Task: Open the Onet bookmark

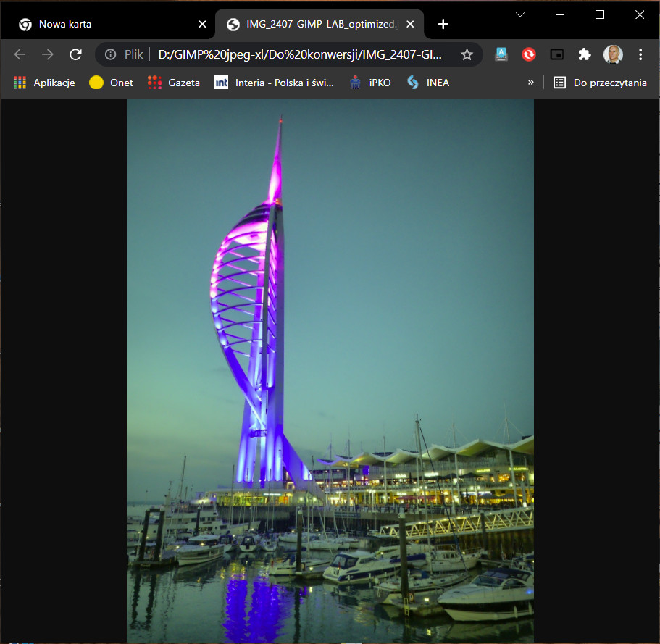Action: (x=112, y=83)
